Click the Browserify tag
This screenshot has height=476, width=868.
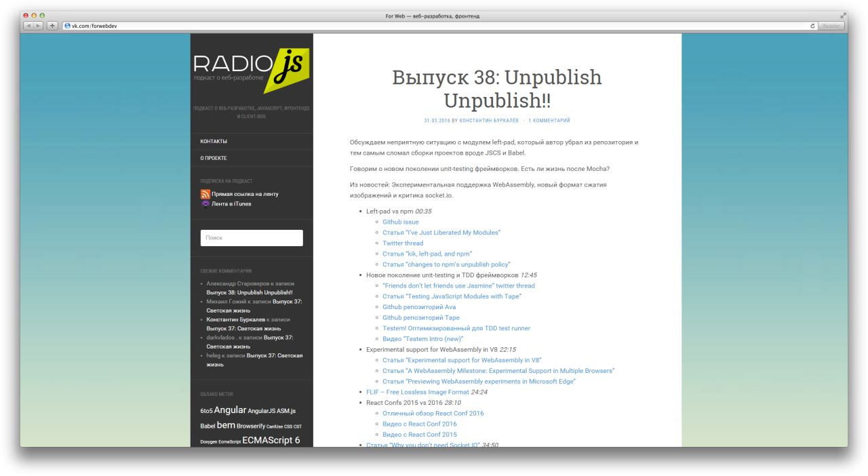tap(251, 427)
